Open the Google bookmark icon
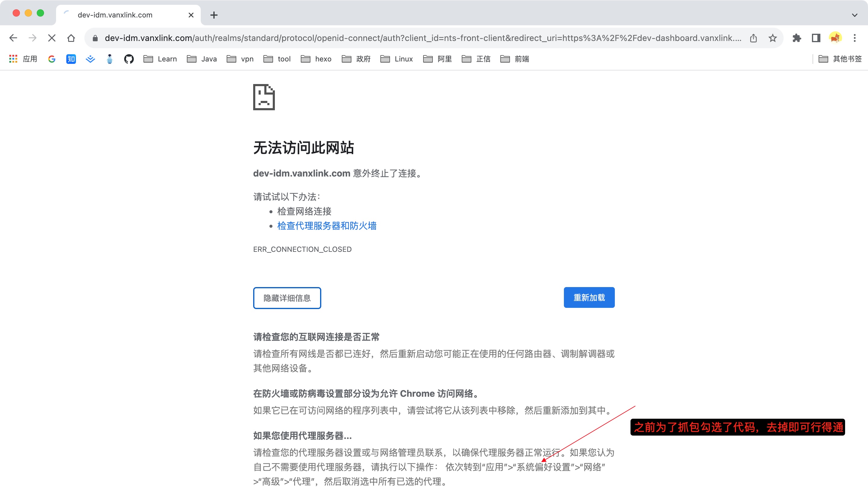 tap(52, 59)
